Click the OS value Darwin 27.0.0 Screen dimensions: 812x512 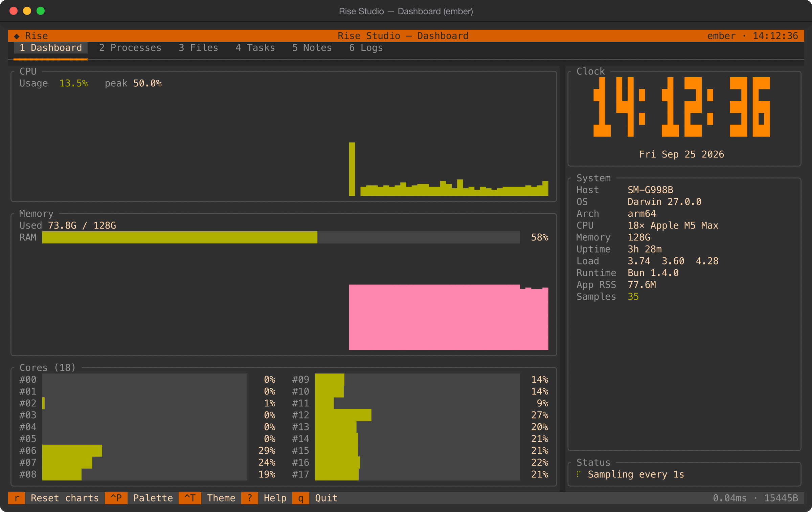pos(664,202)
